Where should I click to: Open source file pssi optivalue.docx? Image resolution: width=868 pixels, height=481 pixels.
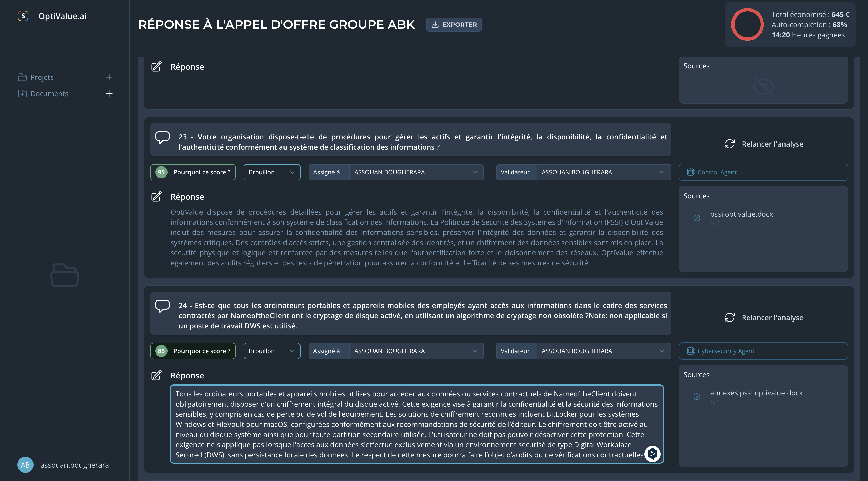[741, 214]
